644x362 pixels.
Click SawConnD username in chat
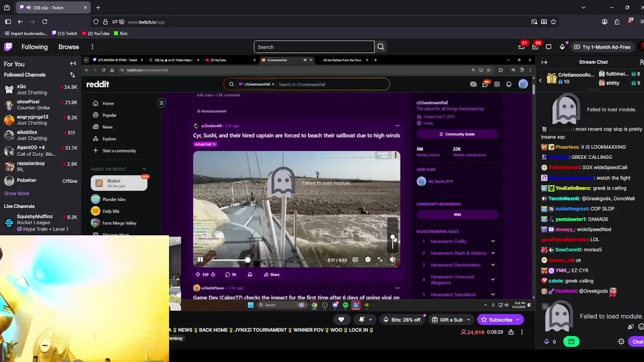(569, 250)
